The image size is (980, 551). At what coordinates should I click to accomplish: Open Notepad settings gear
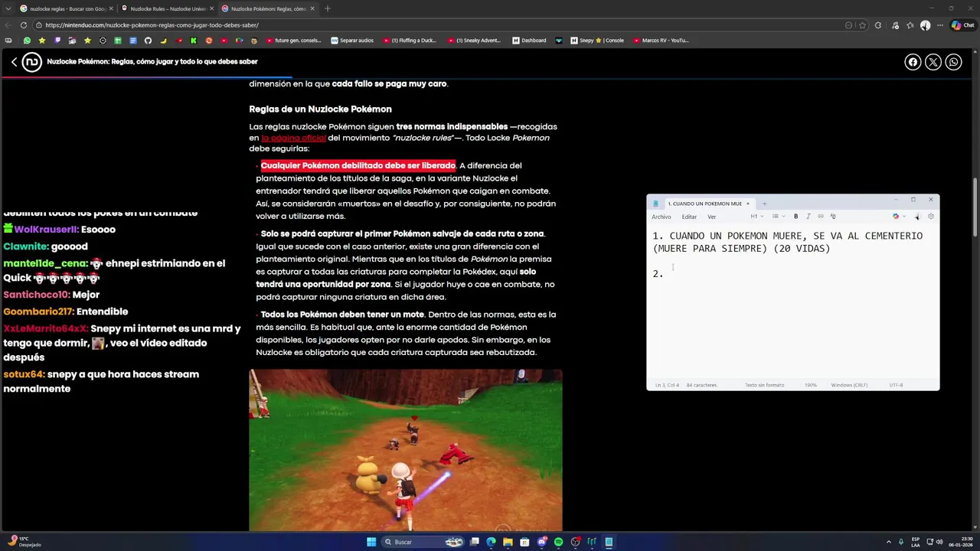coord(930,217)
